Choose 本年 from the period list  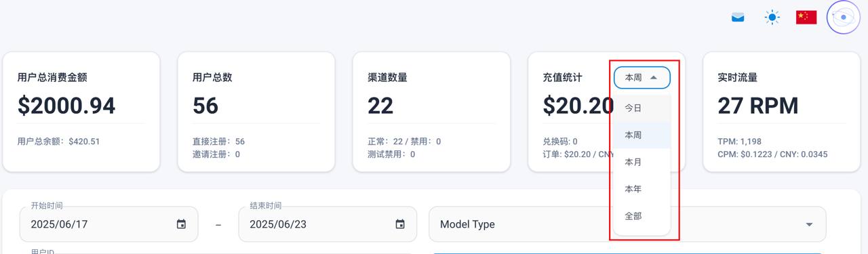[642, 189]
